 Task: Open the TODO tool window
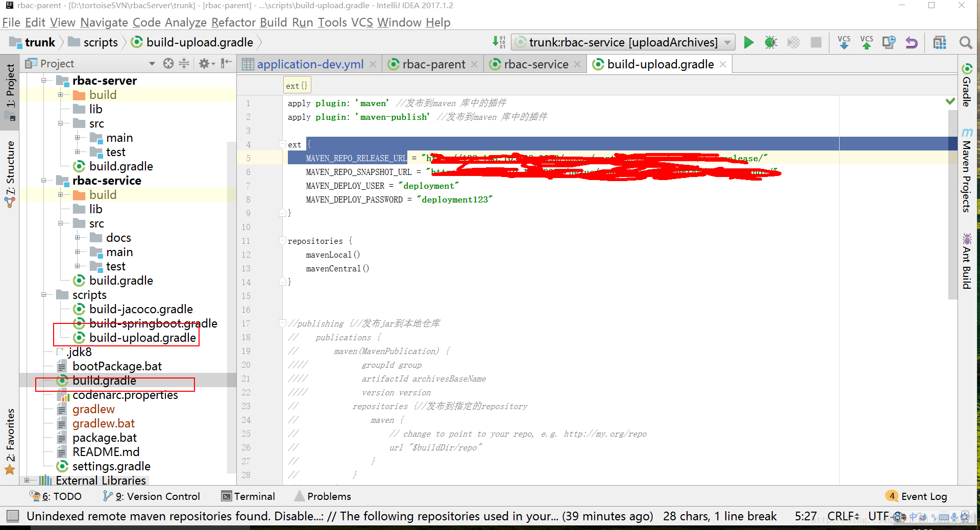(56, 496)
